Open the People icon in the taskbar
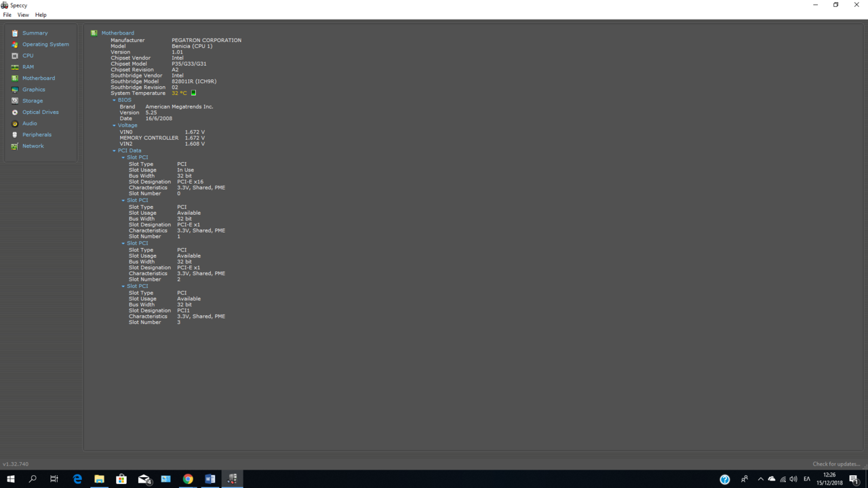This screenshot has width=868, height=488. [745, 479]
